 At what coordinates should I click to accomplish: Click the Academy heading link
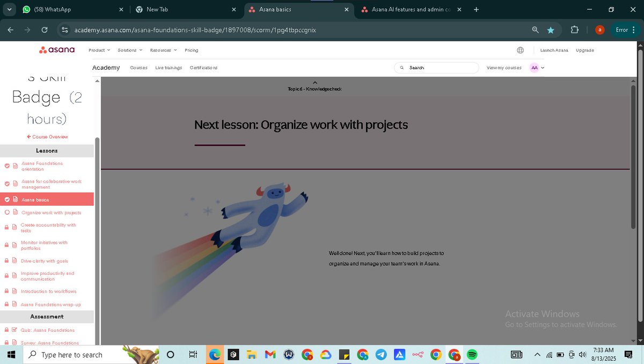coord(106,68)
